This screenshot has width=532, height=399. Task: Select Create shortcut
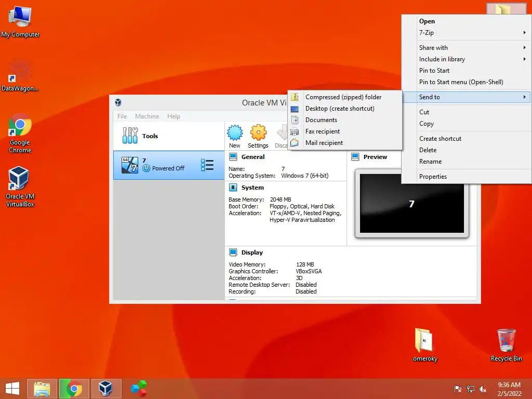click(466, 138)
